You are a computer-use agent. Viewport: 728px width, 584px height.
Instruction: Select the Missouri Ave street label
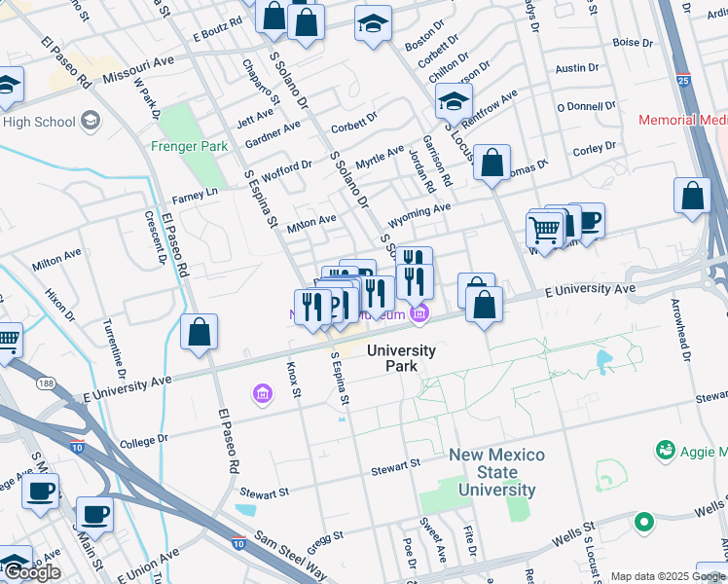[138, 70]
